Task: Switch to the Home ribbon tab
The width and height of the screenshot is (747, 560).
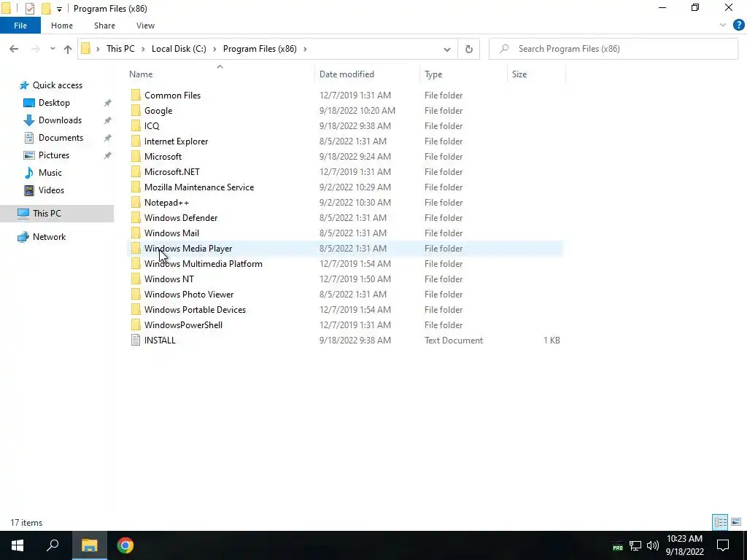Action: 62,26
